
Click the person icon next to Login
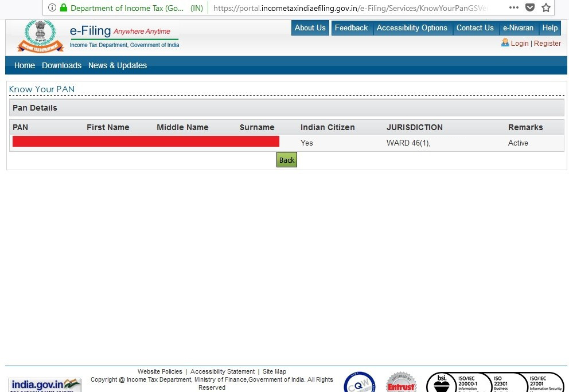[x=505, y=43]
